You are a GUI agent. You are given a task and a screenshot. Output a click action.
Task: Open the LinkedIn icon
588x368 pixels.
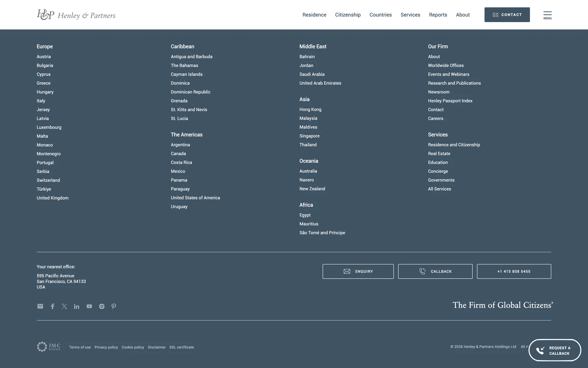pos(76,306)
